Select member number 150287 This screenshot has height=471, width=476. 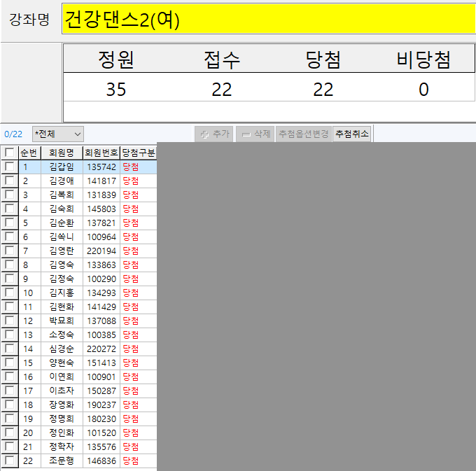click(101, 391)
